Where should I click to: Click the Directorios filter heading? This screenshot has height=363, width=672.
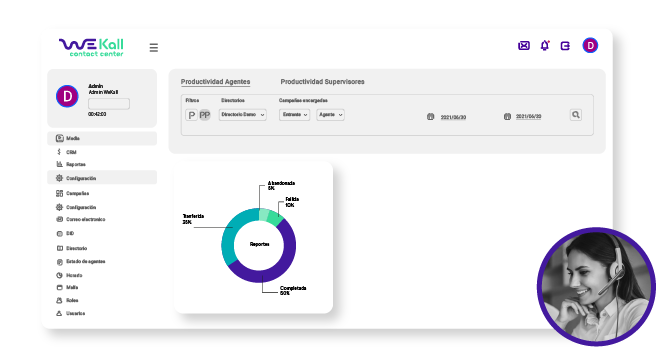coord(233,100)
